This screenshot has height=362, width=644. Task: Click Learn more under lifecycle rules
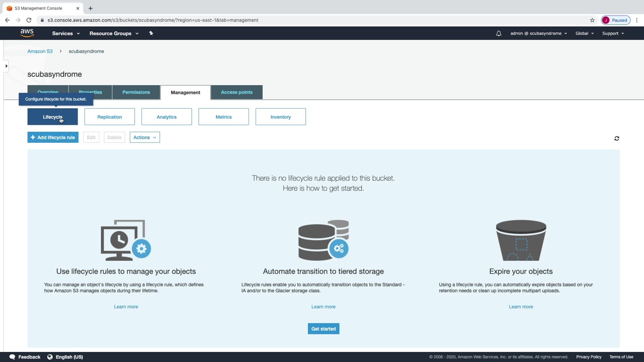126,307
